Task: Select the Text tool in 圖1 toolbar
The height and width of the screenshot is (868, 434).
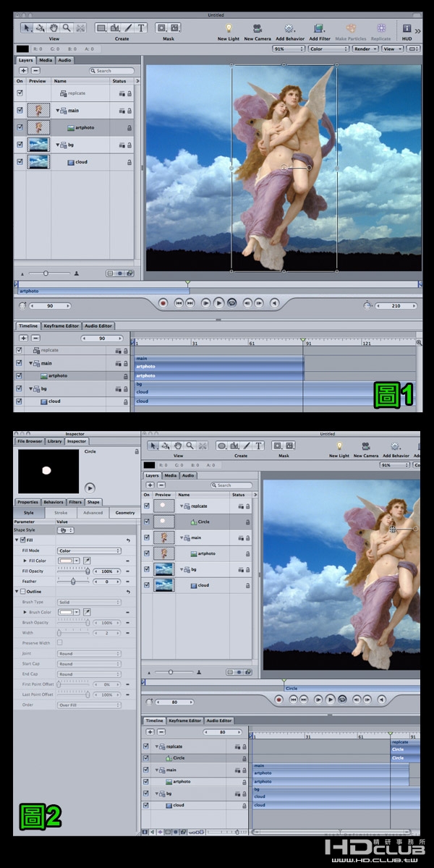Action: (141, 27)
